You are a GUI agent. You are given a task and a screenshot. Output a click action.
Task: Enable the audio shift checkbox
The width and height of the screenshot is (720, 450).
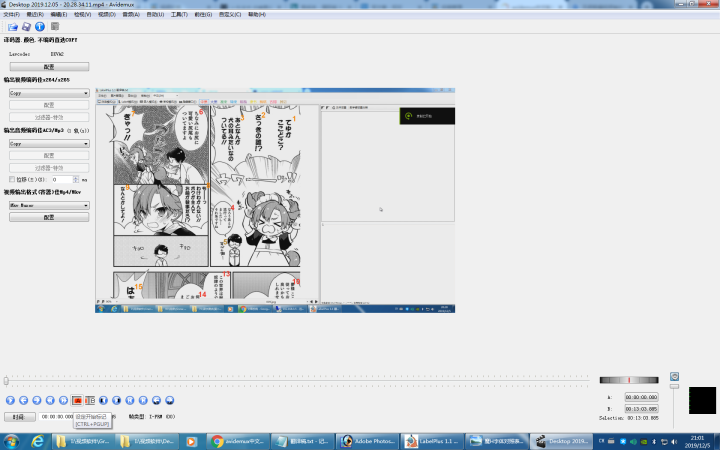pyautogui.click(x=12, y=179)
